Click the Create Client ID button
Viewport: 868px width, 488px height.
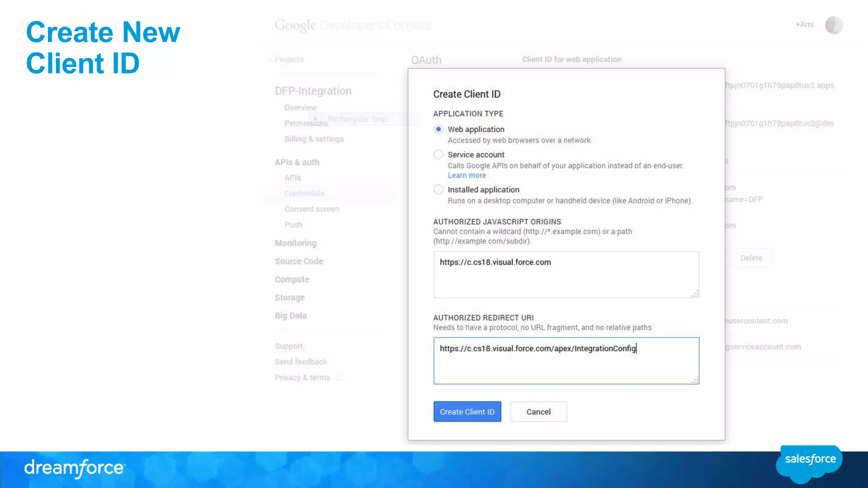tap(467, 411)
